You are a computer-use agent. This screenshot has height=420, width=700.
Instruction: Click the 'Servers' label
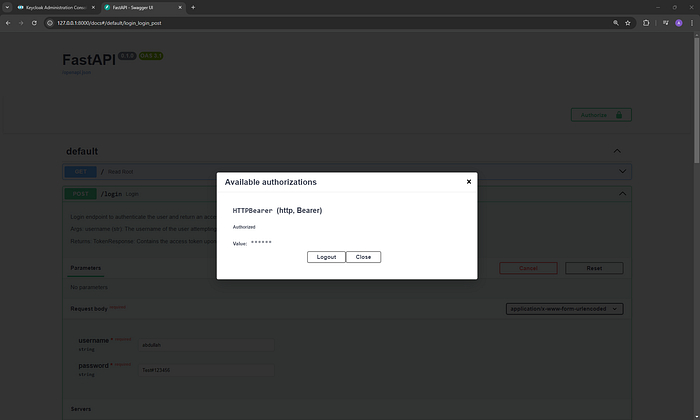[x=81, y=409]
